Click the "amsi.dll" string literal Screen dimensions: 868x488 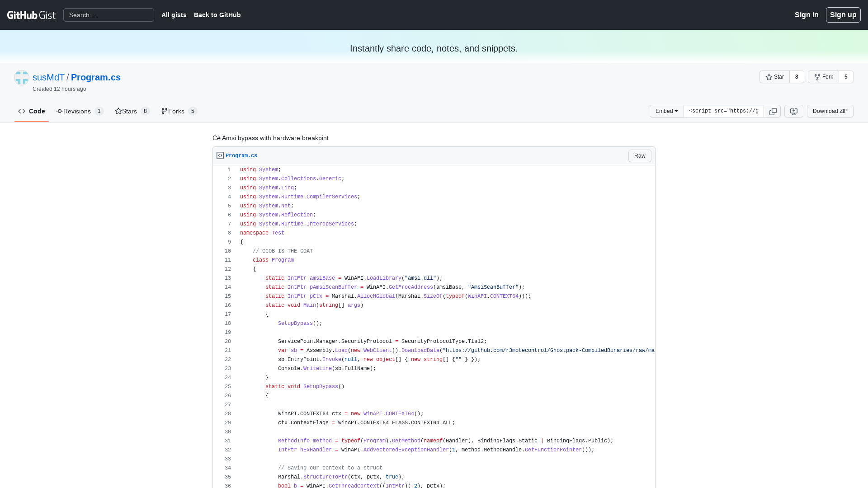tap(420, 278)
